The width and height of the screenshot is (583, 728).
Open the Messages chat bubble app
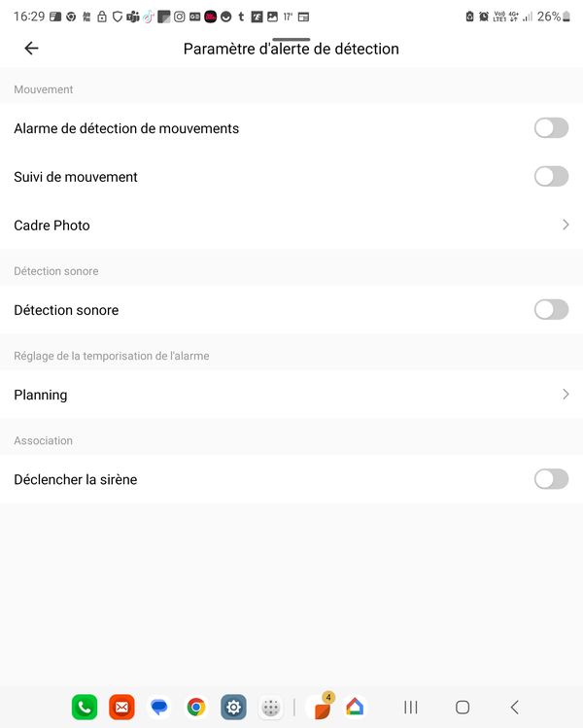tap(159, 708)
